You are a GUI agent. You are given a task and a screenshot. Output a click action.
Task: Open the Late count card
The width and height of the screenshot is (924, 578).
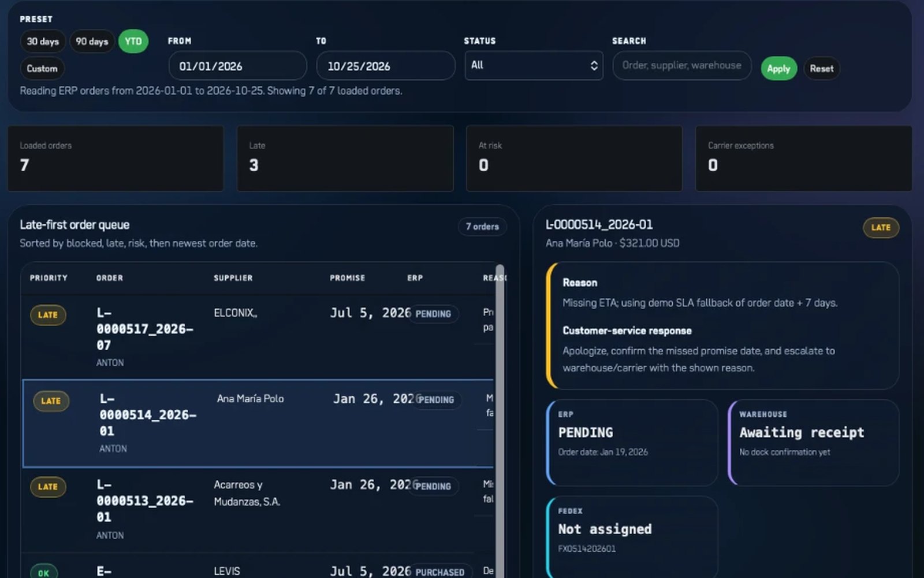click(345, 158)
